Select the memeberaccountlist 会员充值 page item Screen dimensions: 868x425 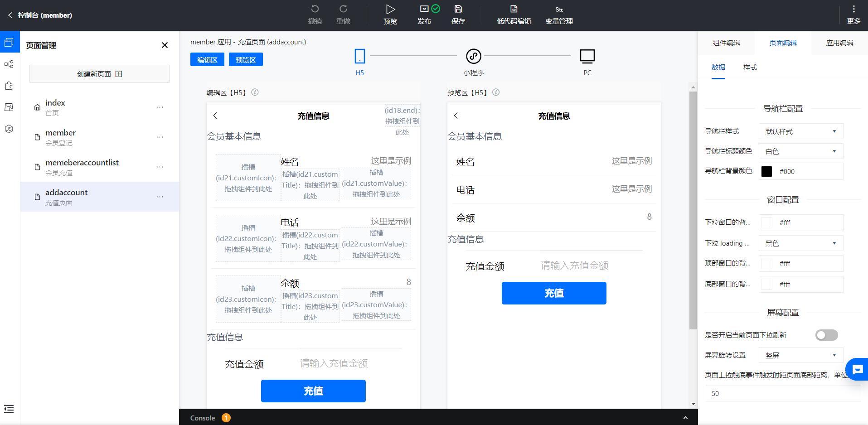tap(100, 167)
